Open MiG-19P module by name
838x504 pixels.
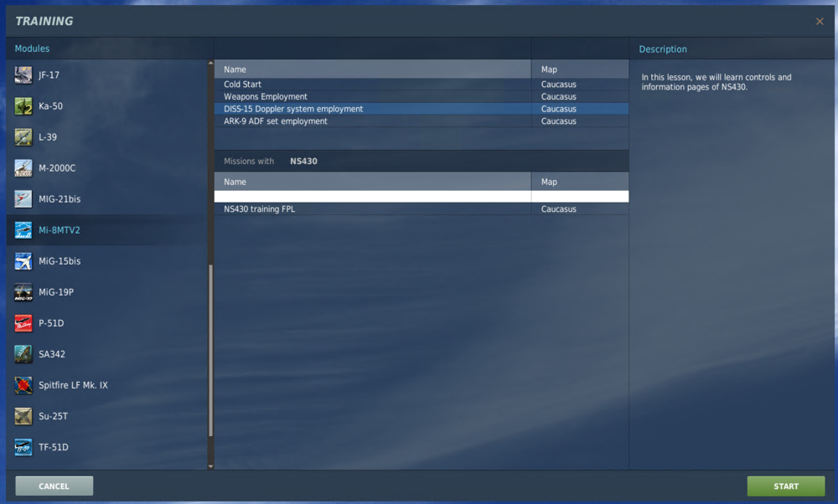(55, 292)
